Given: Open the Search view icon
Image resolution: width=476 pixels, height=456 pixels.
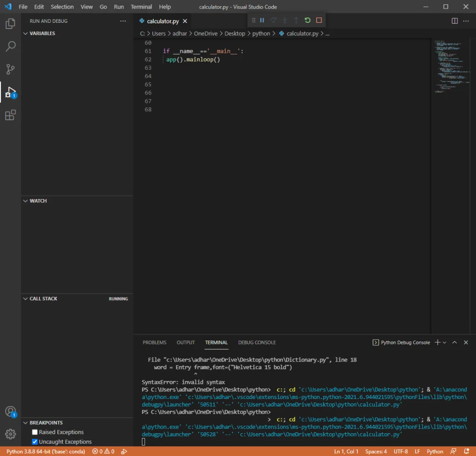Looking at the screenshot, I should 10,47.
